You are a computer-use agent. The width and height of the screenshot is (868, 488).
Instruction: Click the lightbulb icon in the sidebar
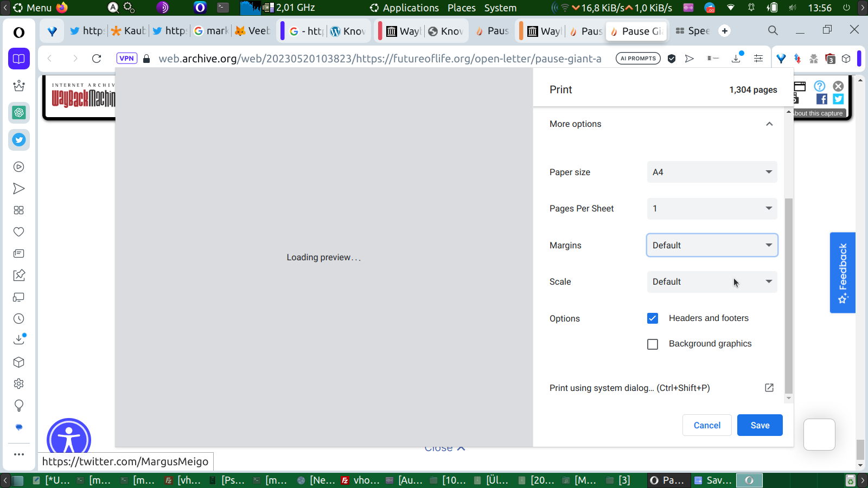pyautogui.click(x=19, y=406)
